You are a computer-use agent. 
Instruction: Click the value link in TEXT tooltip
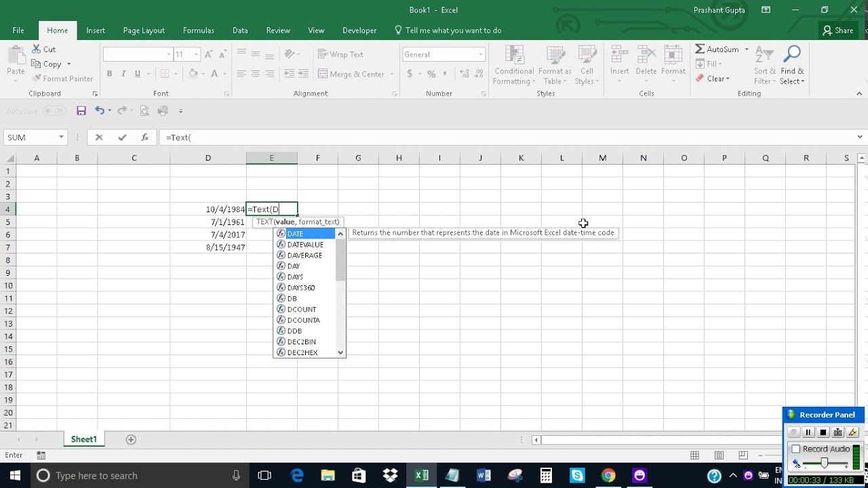click(285, 222)
